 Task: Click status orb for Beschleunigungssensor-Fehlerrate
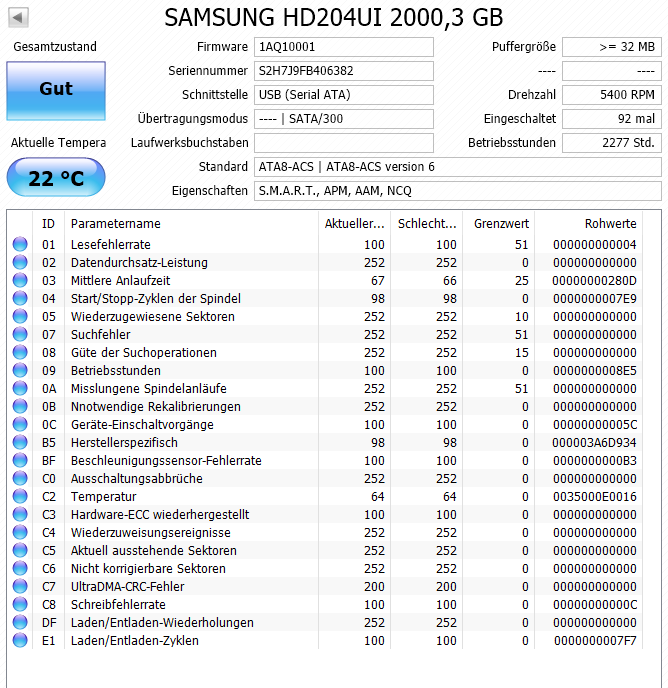(x=20, y=460)
